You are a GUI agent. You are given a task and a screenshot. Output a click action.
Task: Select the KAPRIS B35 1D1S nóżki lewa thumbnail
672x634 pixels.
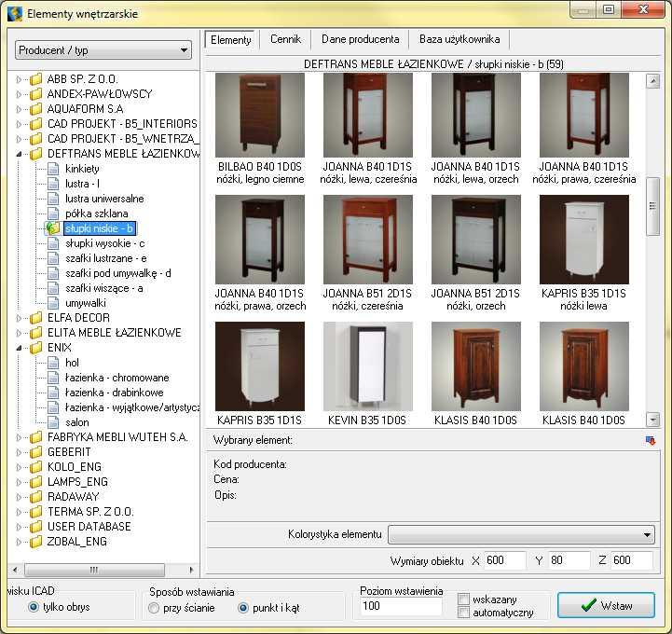coord(583,240)
